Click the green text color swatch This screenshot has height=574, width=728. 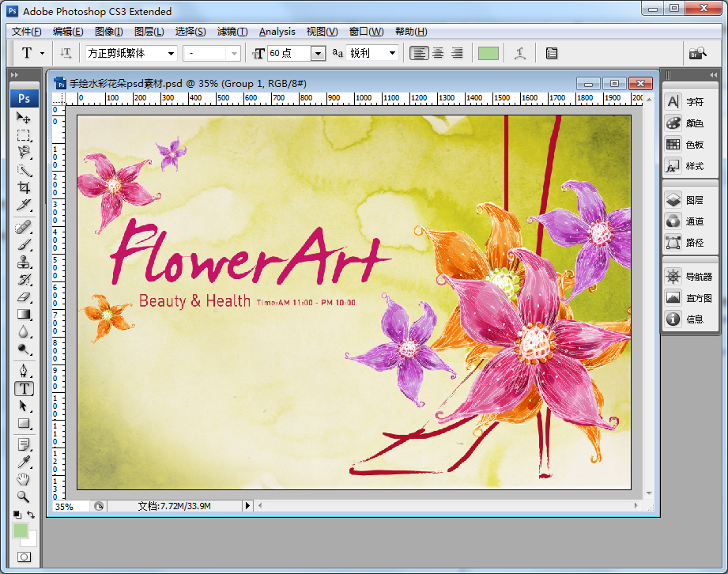point(488,53)
